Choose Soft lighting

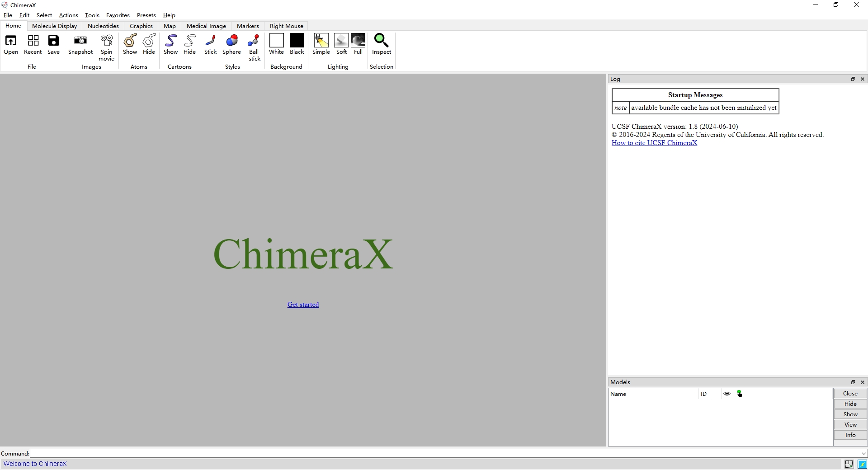tap(342, 44)
